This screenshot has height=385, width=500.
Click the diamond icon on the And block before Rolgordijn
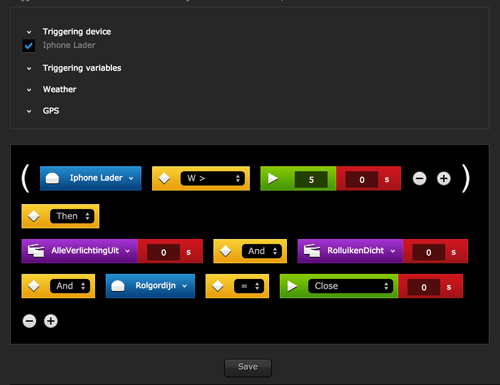[34, 286]
